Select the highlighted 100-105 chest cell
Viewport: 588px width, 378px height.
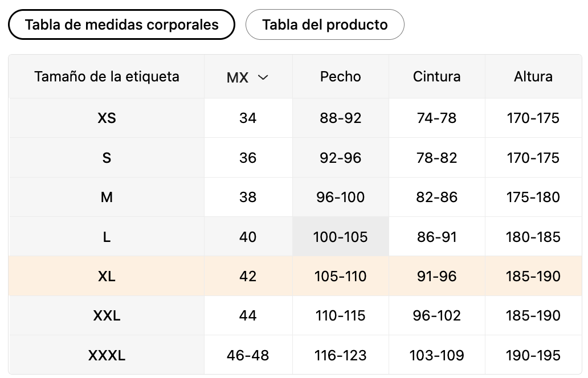coord(341,237)
